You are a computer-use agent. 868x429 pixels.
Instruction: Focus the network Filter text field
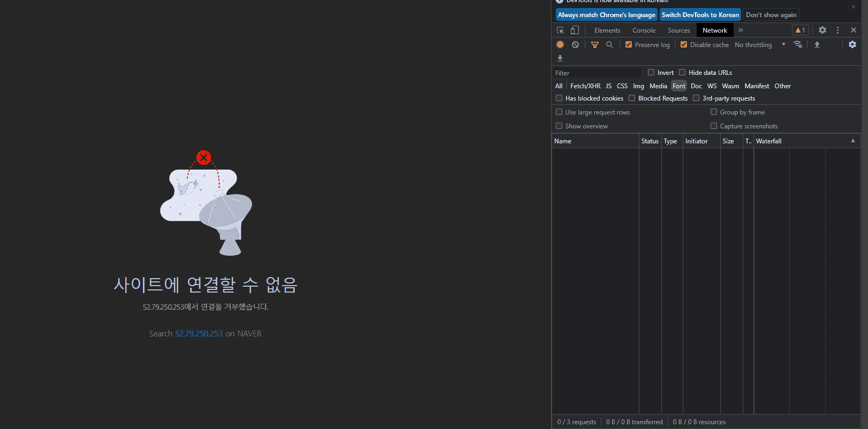(597, 73)
